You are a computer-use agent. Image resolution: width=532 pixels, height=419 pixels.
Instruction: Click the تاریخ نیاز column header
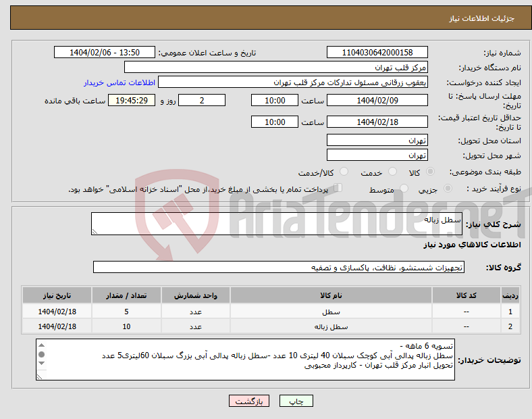click(x=57, y=295)
